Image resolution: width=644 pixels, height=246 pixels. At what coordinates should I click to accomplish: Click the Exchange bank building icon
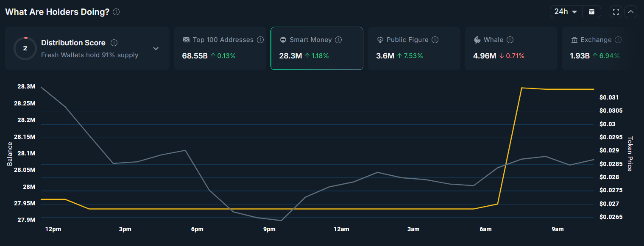[574, 40]
